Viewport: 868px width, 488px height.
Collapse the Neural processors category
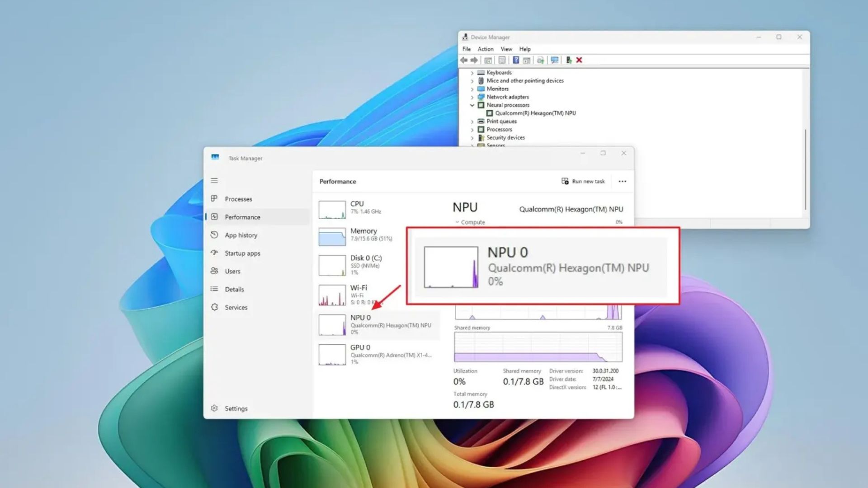(473, 105)
